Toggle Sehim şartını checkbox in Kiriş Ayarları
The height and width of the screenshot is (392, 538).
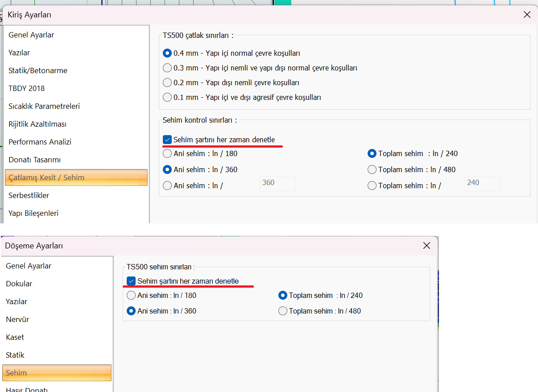click(167, 140)
